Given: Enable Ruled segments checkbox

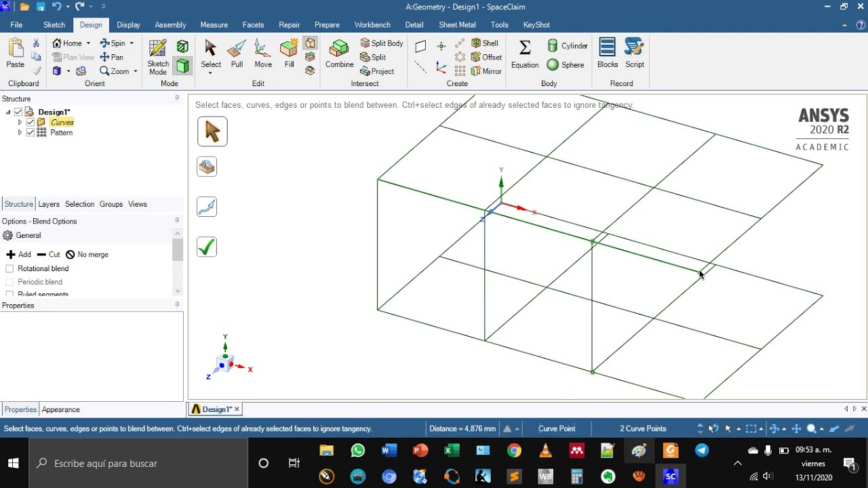Looking at the screenshot, I should pos(9,294).
